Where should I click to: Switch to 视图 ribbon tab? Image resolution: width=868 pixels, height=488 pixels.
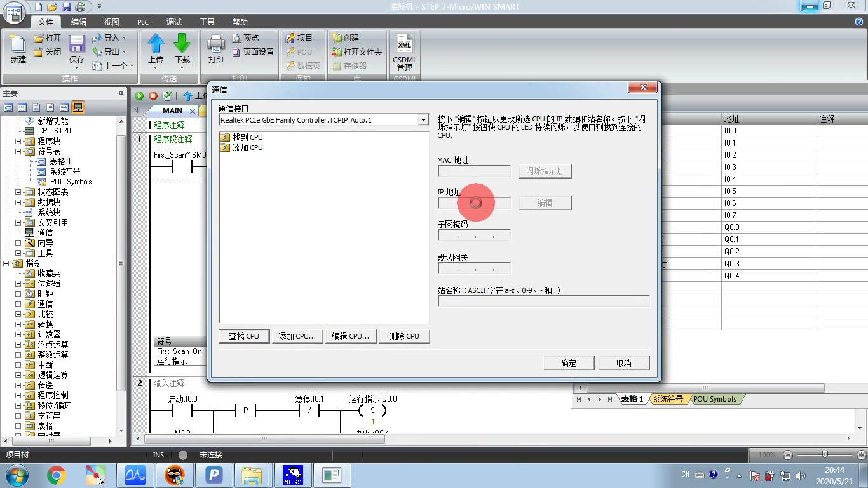(111, 22)
